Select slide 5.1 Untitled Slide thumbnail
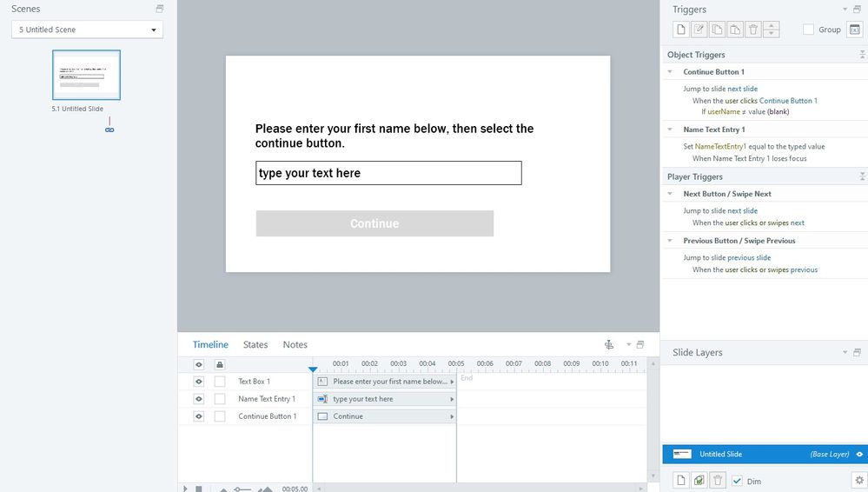868x492 pixels. [x=86, y=75]
